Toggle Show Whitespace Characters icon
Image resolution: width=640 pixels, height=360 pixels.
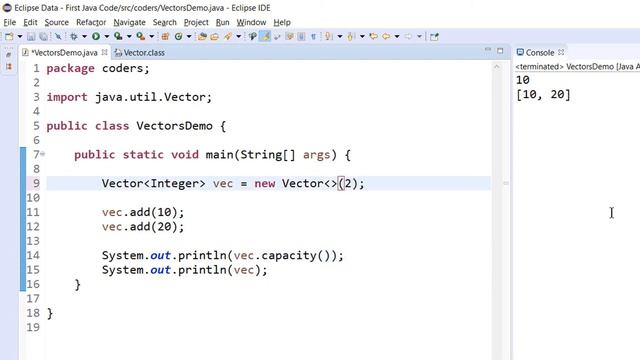[313, 37]
